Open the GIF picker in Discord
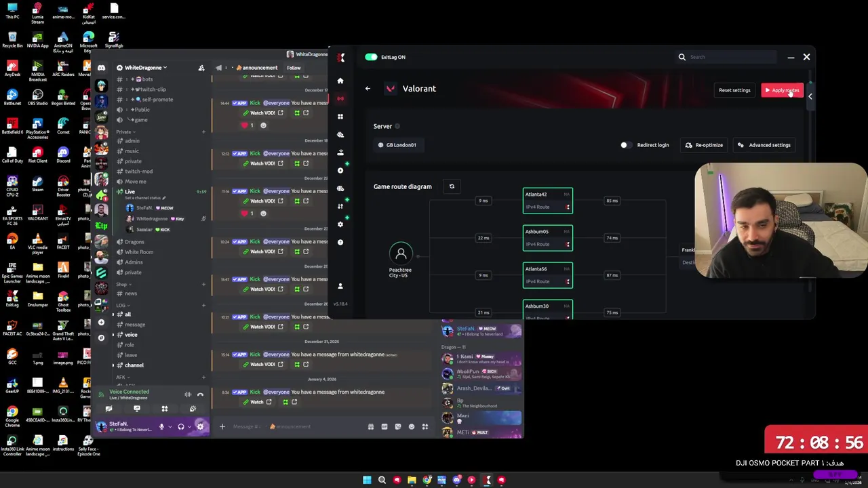 point(384,426)
